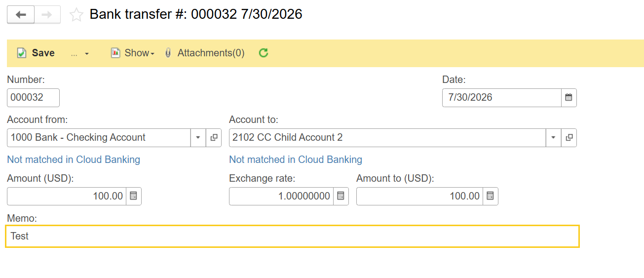Open calculator for Exchange rate field
The image size is (644, 278).
(341, 197)
